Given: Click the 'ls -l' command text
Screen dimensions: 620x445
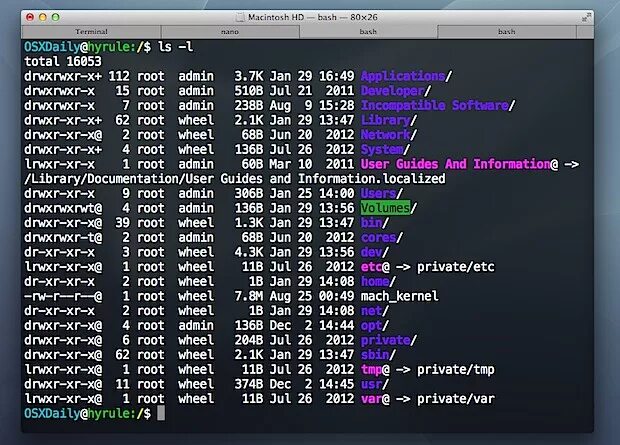Looking at the screenshot, I should click(176, 47).
